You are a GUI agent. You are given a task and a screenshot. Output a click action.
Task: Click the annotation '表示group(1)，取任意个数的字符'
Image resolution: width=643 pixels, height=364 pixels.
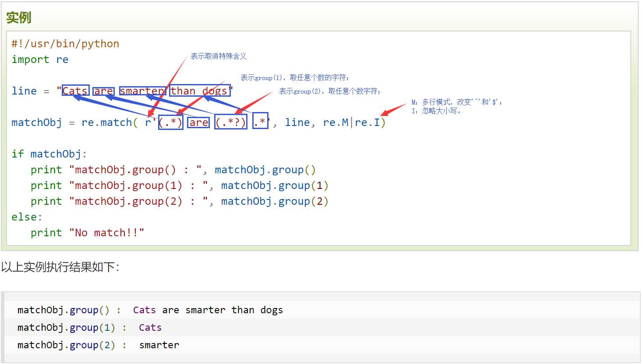point(295,77)
